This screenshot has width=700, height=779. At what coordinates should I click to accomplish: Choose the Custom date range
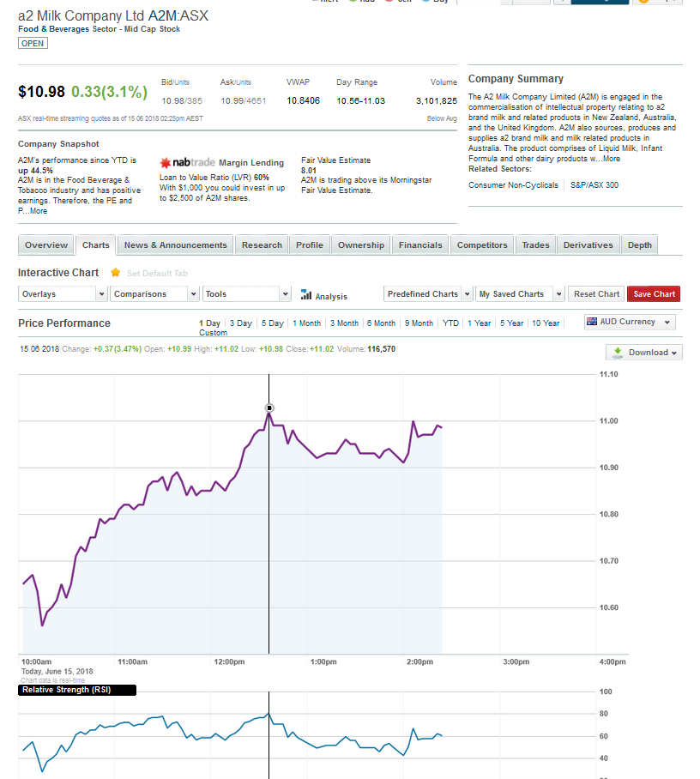[x=213, y=333]
